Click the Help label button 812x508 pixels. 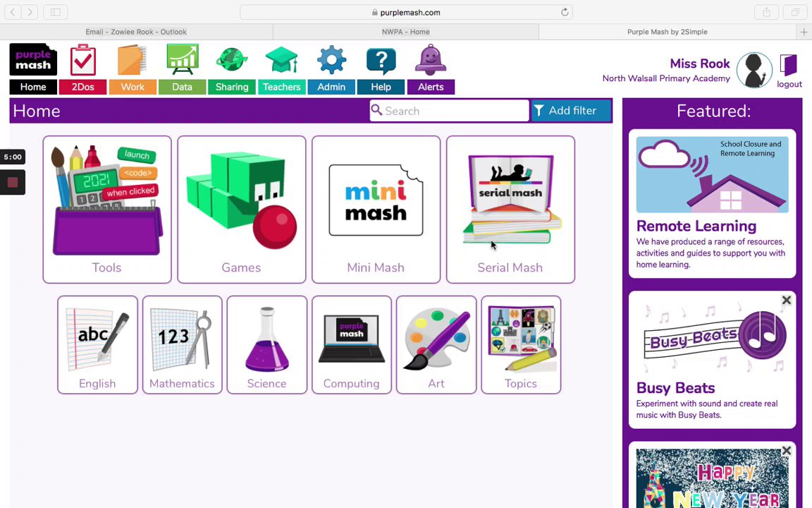coord(381,87)
